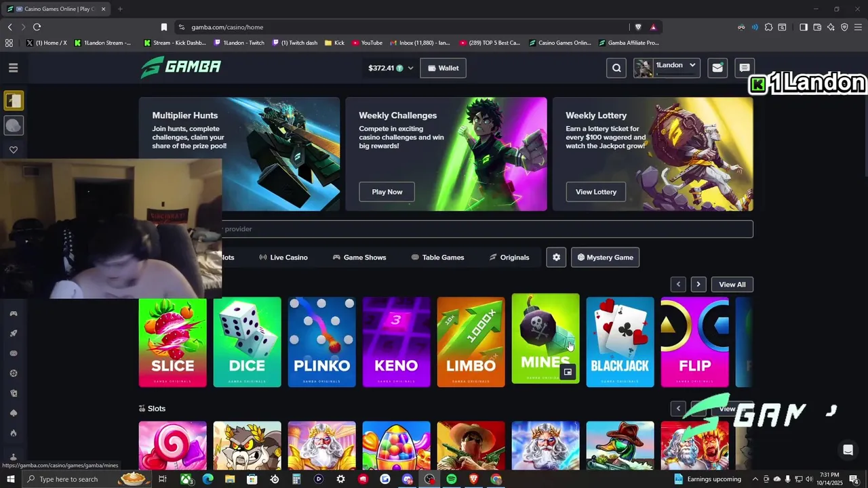Screen dimensions: 868x488
Task: Click the casino cards sidebar icon
Action: [14, 101]
